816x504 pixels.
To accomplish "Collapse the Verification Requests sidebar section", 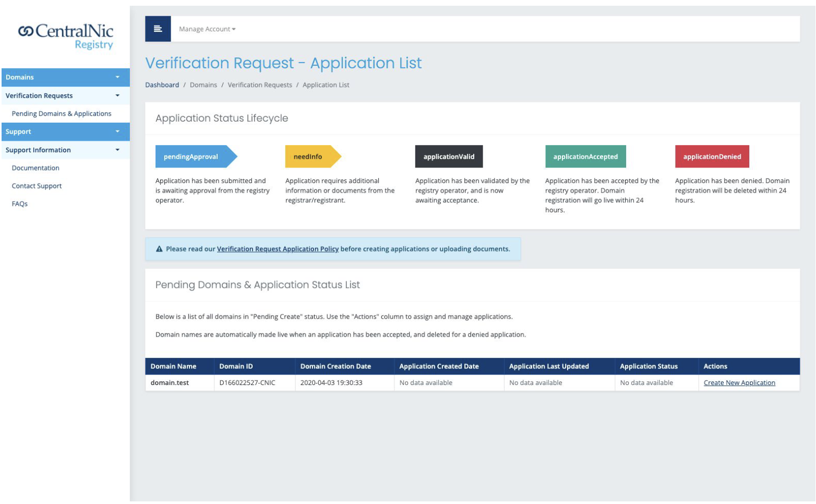I will 65,95.
